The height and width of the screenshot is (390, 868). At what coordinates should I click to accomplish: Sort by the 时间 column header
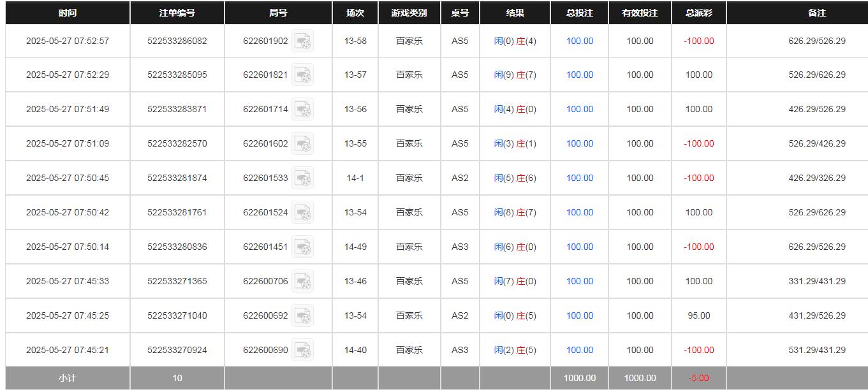[x=67, y=13]
